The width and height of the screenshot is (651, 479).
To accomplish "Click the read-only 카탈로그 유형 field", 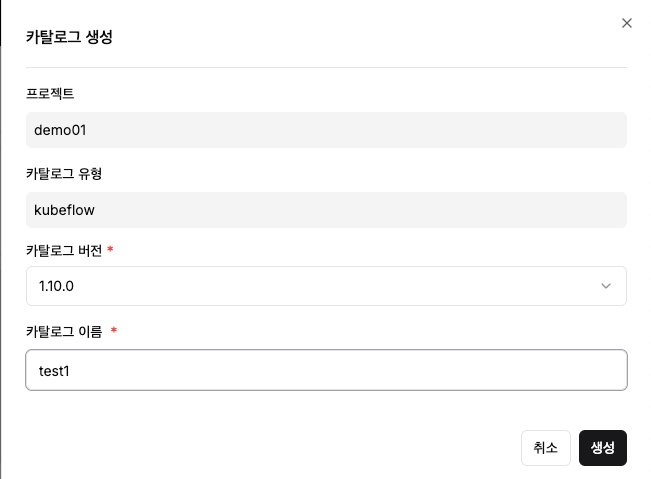I will point(326,210).
